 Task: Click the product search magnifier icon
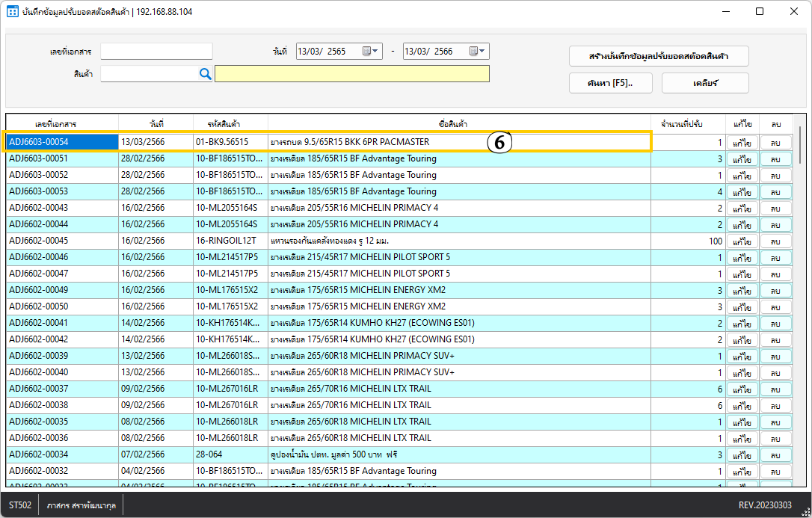[x=206, y=73]
